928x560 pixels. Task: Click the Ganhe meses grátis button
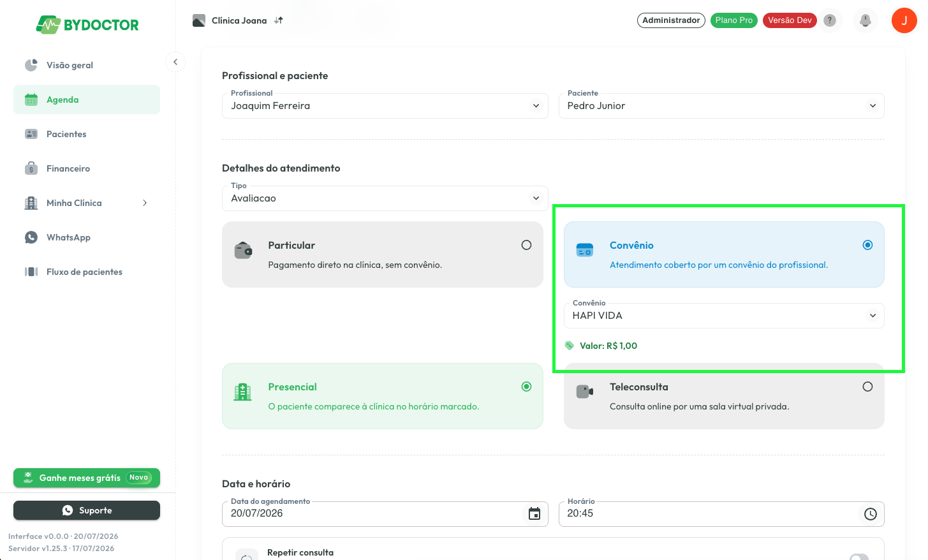click(87, 478)
